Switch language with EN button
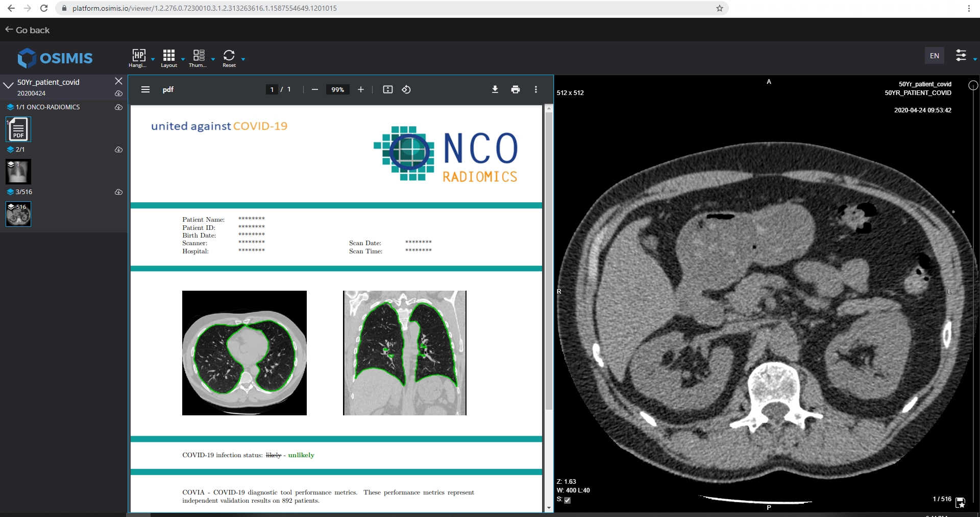The height and width of the screenshot is (517, 980). coord(934,56)
